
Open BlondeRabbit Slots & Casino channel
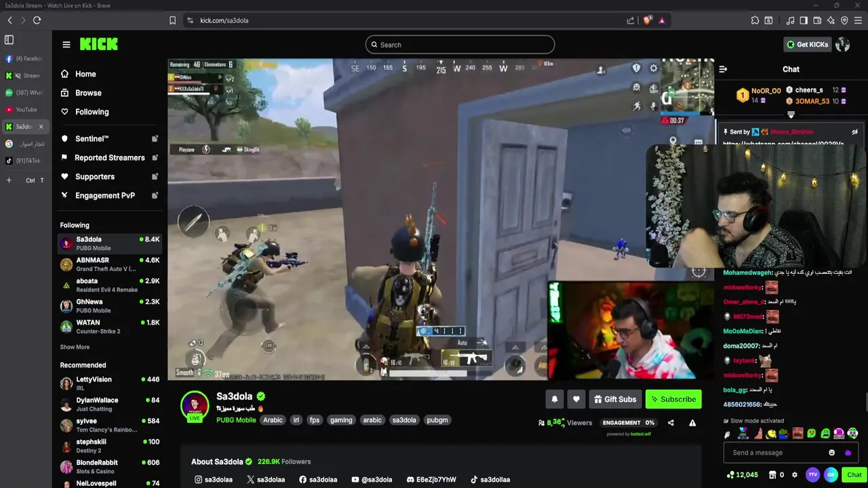point(109,467)
